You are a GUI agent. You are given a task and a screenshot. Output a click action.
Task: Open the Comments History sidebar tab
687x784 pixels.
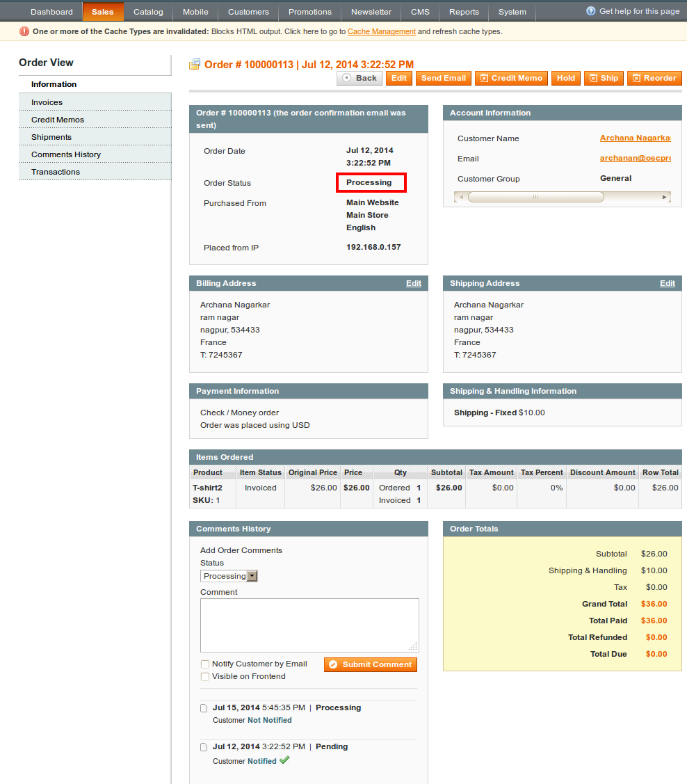[x=66, y=154]
